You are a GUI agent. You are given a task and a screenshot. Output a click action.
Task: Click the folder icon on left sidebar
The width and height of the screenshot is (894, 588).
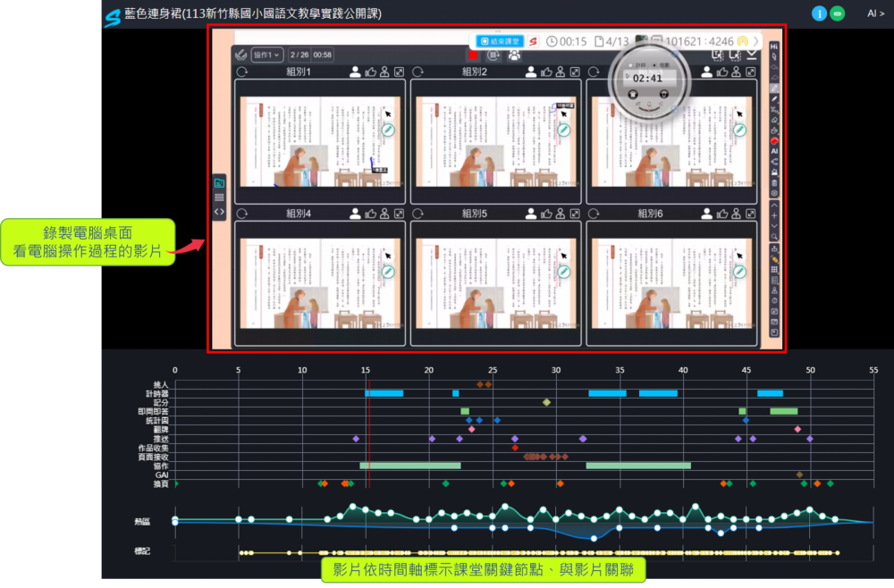(219, 182)
